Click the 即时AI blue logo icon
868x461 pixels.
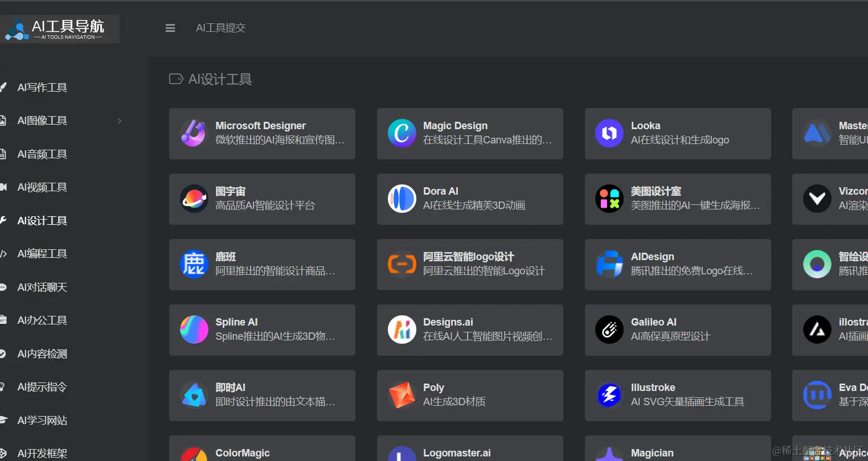[x=194, y=395]
